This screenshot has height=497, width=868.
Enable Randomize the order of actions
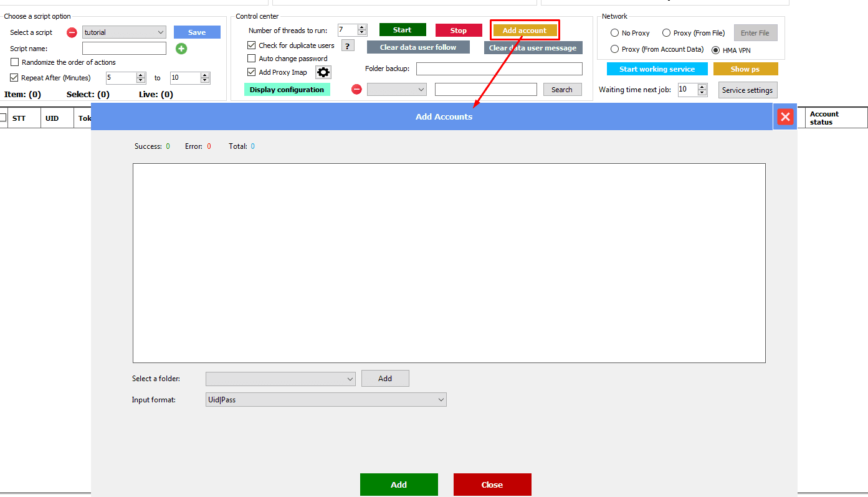(15, 62)
